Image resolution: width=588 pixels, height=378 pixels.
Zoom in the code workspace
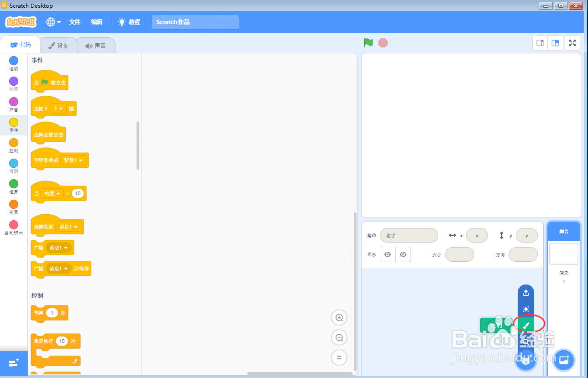pos(339,317)
